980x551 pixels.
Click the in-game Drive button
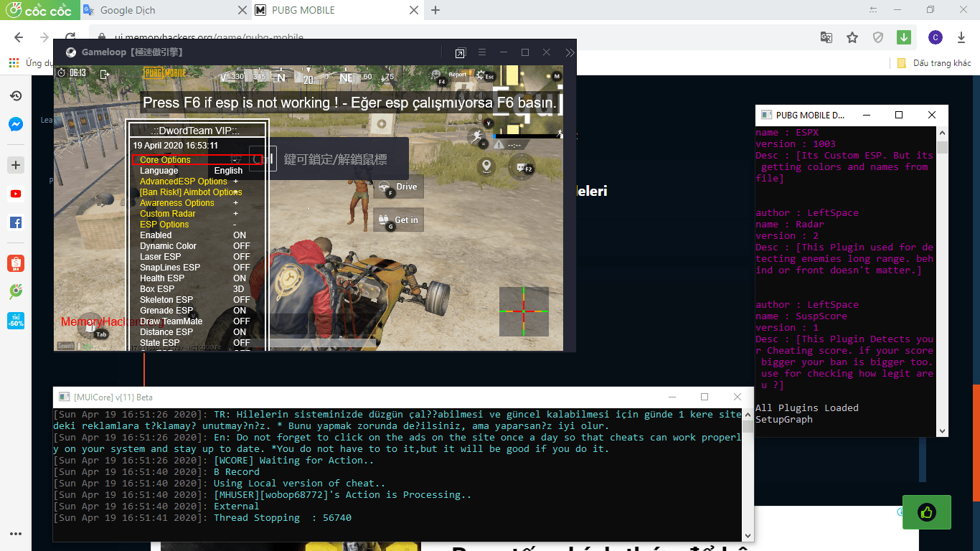click(x=399, y=187)
